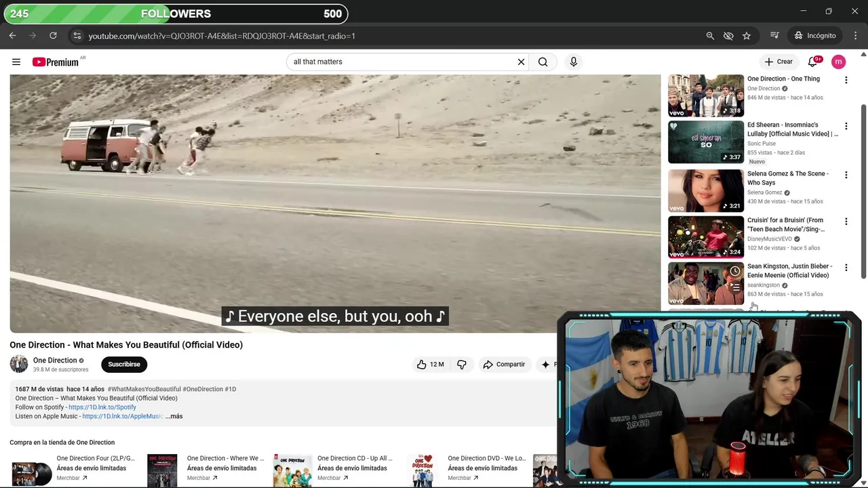868x488 pixels.
Task: Open site information icon in address bar
Action: [77, 35]
